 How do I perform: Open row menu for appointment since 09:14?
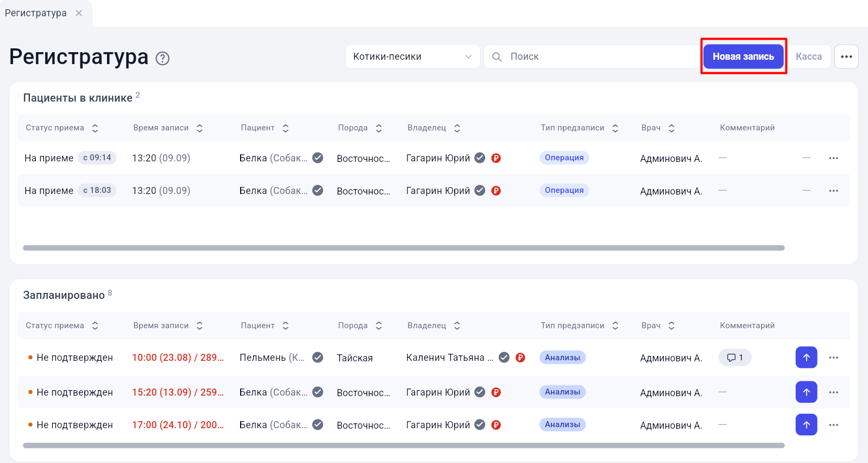[x=834, y=158]
